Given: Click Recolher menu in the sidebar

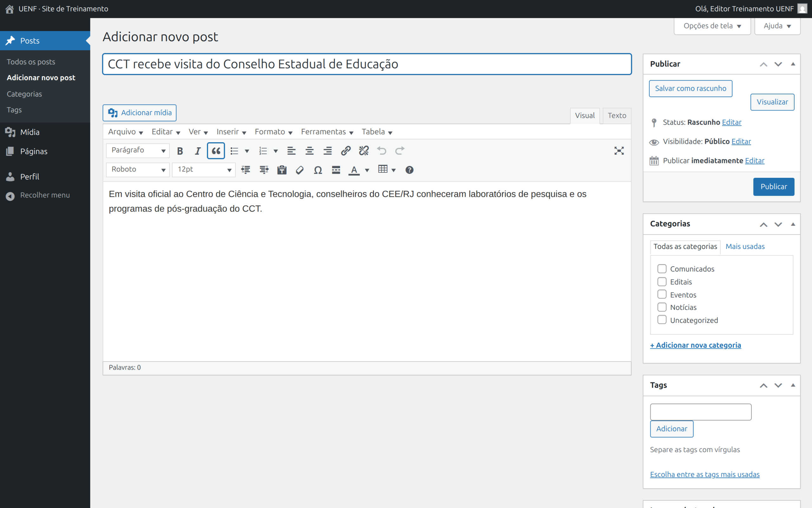Looking at the screenshot, I should pos(45,195).
